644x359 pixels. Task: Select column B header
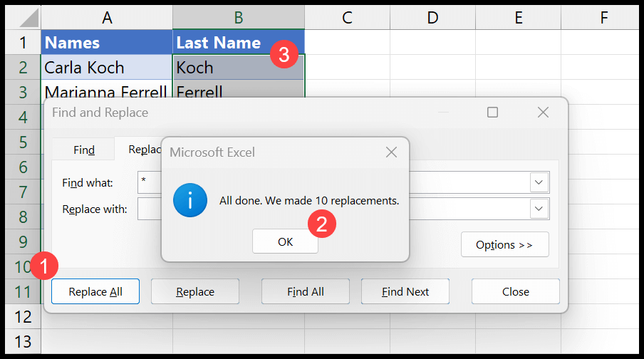(x=239, y=17)
